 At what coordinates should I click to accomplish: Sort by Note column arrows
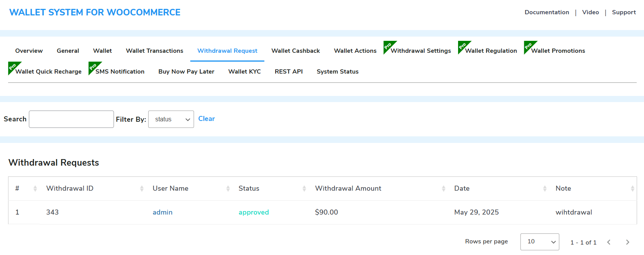[x=632, y=189]
